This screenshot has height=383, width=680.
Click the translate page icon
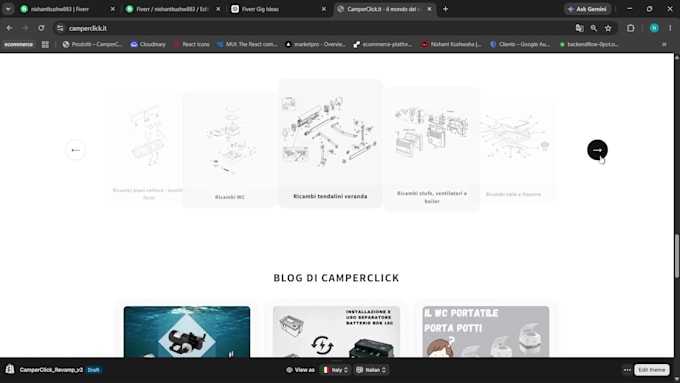[x=579, y=28]
